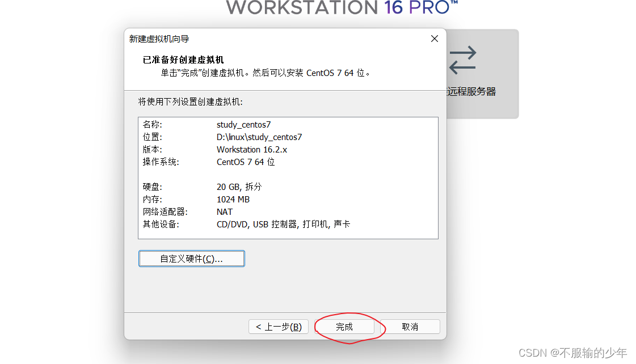Click the 内存: label row
Image resolution: width=636 pixels, height=364 pixels.
click(153, 200)
